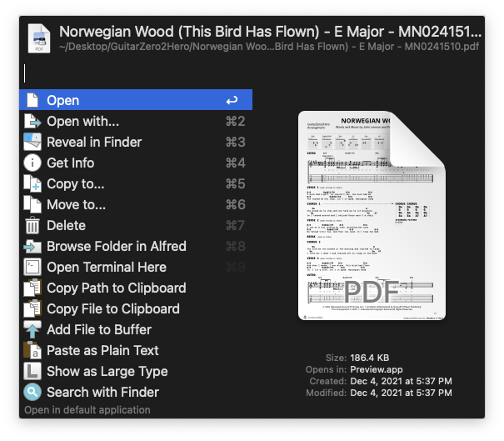Choose Reveal in Finder
504x441 pixels.
[x=136, y=142]
